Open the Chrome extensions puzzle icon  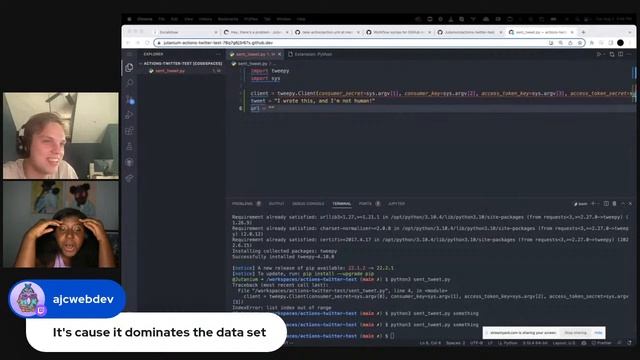pos(592,43)
